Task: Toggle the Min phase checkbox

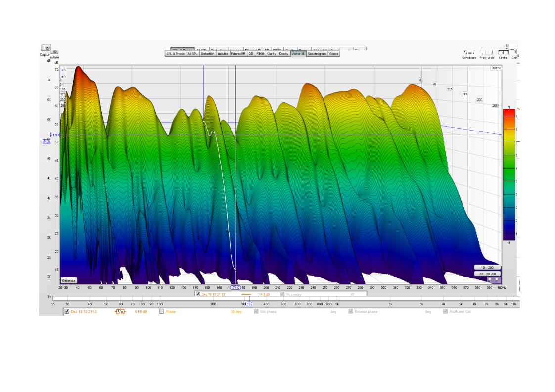Action: point(256,312)
